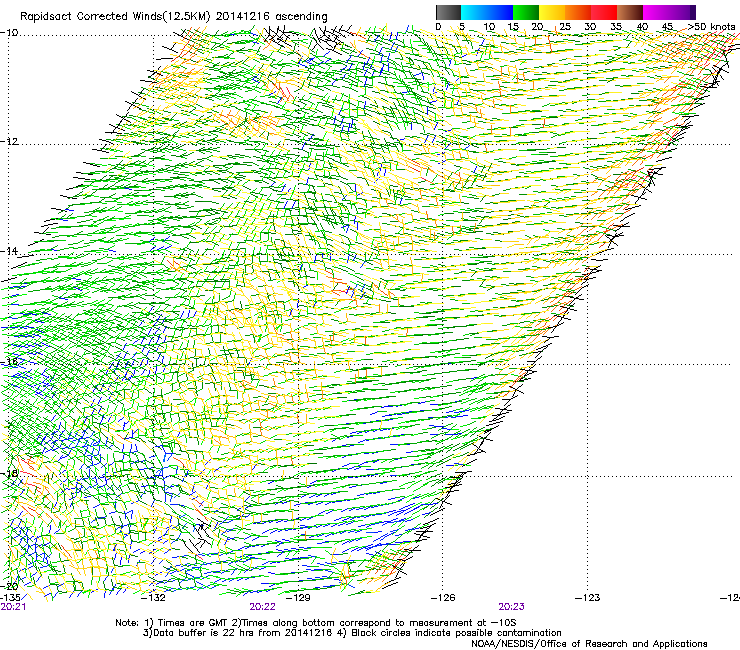
Task: Click the -135 longitude axis label
Action: 10,598
